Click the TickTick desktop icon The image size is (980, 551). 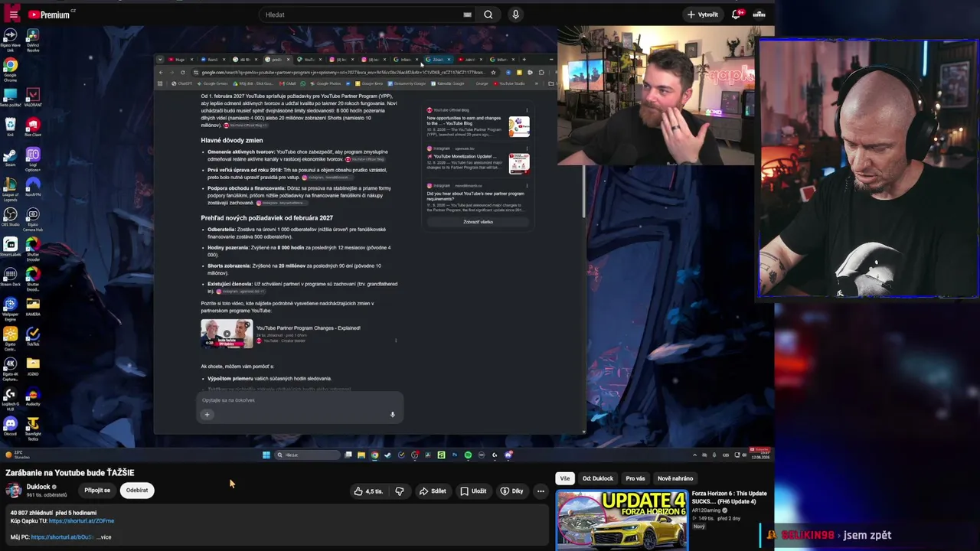point(33,337)
